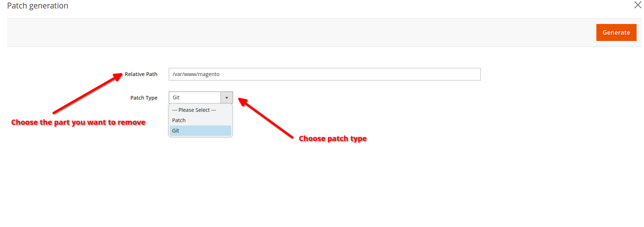The image size is (644, 227).
Task: Click the 'Choose patch type' annotation text
Action: 332,138
